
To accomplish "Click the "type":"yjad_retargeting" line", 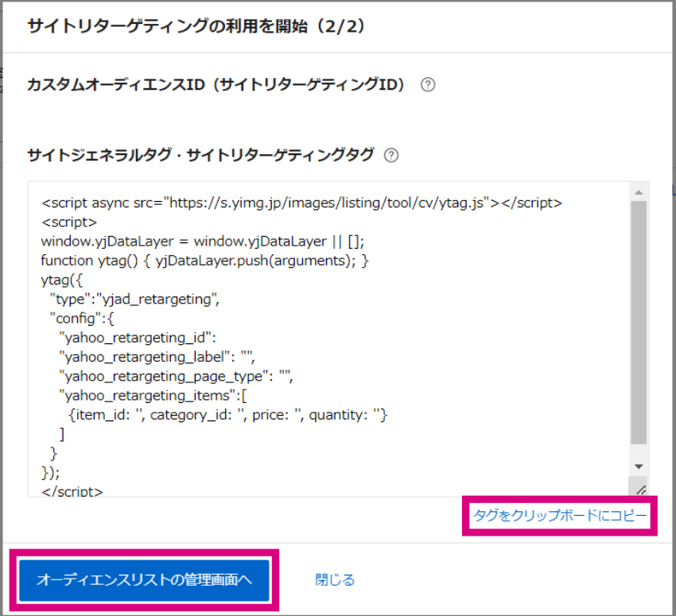I will click(134, 299).
